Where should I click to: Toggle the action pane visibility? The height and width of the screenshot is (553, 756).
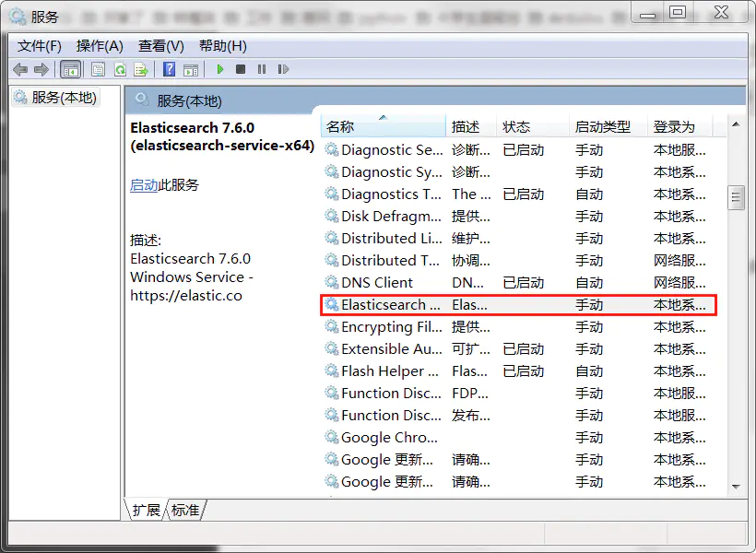[x=192, y=68]
